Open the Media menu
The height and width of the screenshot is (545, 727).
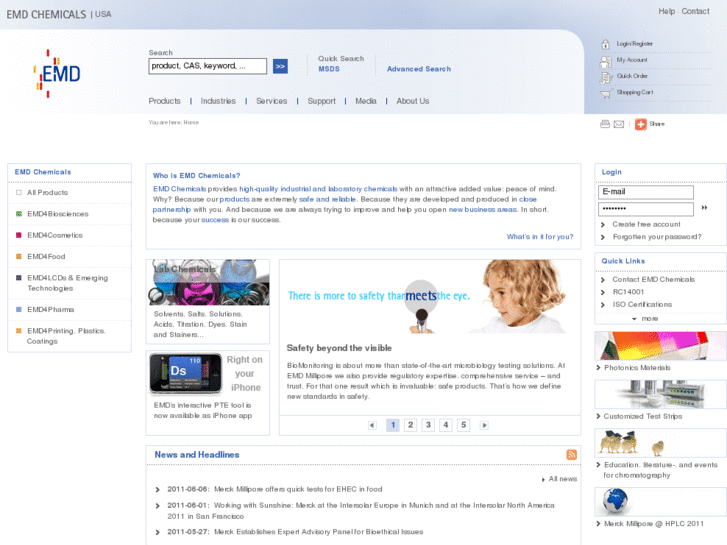tap(366, 101)
